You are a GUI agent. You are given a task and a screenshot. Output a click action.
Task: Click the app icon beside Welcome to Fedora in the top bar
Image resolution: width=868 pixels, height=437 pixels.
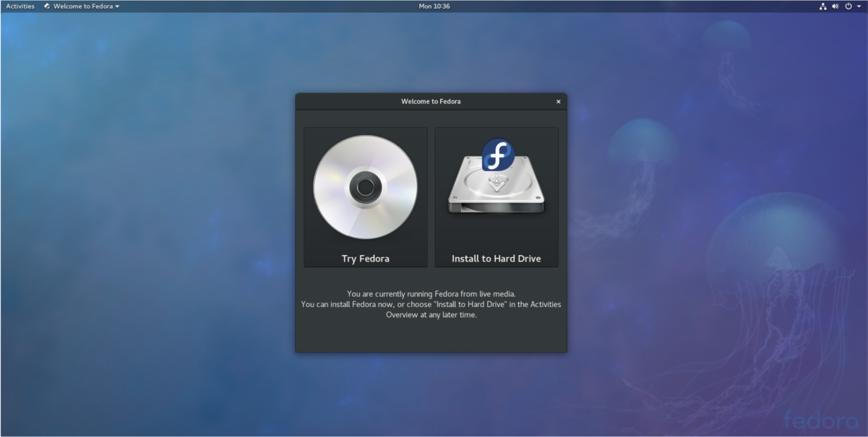(47, 6)
